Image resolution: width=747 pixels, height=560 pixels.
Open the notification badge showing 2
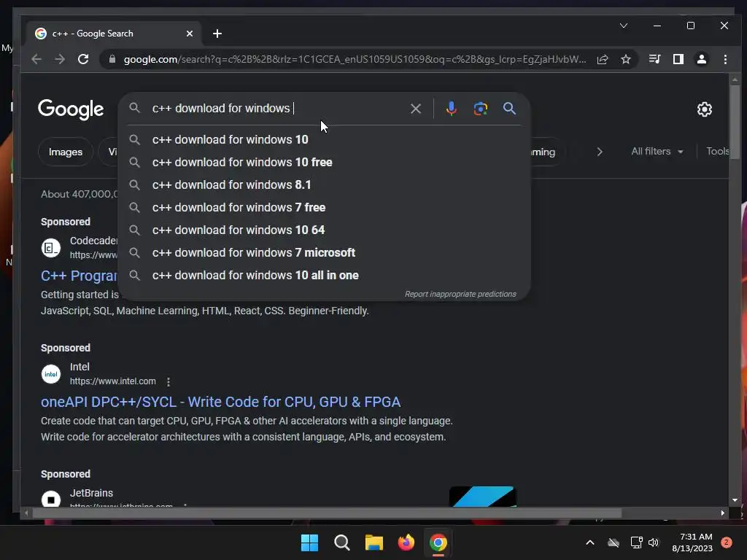coord(727,542)
